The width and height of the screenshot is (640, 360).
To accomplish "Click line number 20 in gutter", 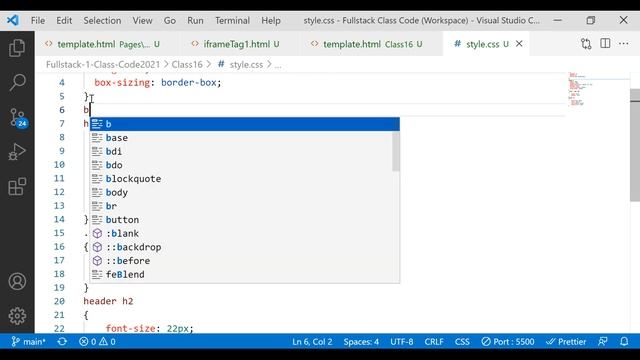I will 59,301.
